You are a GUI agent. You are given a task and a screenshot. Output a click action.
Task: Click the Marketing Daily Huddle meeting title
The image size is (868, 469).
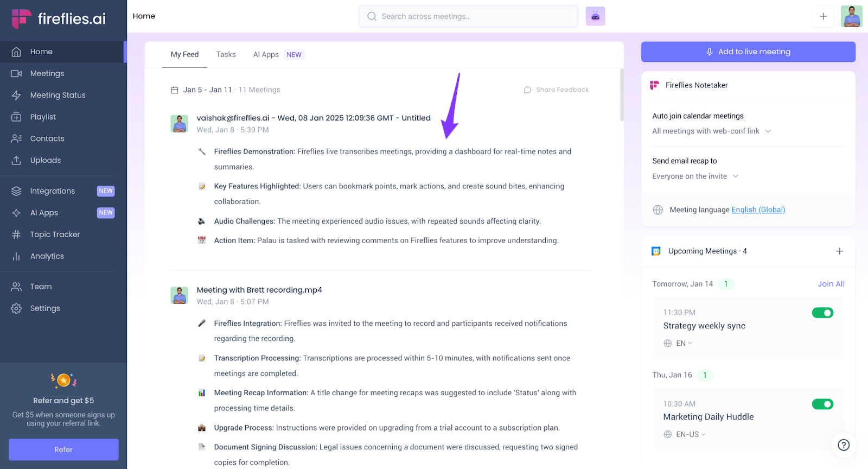tap(709, 417)
